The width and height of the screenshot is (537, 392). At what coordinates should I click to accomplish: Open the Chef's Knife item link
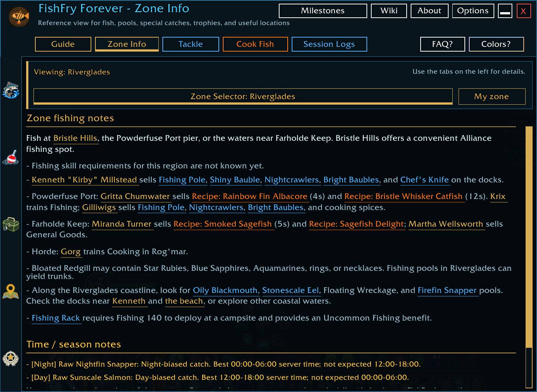pyautogui.click(x=425, y=180)
